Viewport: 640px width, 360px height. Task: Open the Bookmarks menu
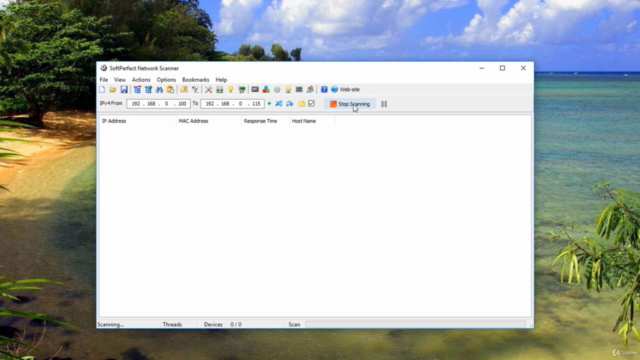(196, 80)
